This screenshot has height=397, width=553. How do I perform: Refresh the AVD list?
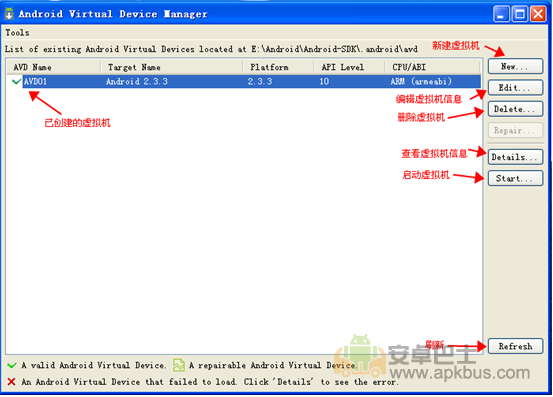click(515, 346)
